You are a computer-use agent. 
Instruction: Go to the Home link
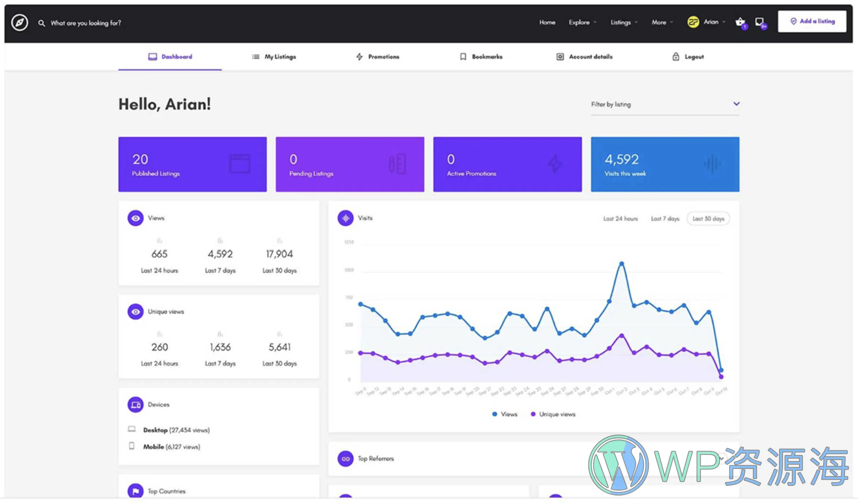(x=547, y=22)
